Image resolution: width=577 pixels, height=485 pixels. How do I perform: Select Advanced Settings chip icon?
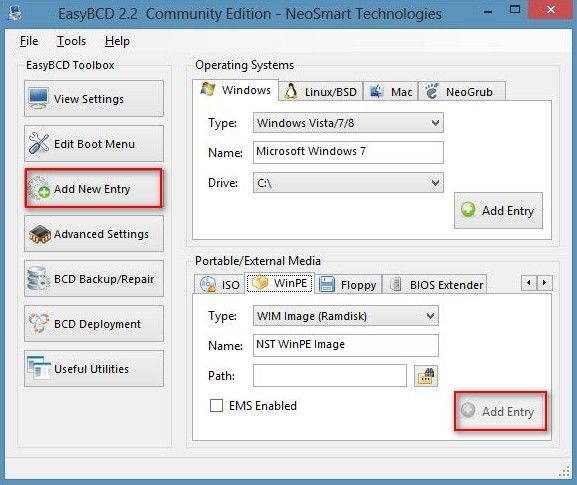[x=39, y=234]
